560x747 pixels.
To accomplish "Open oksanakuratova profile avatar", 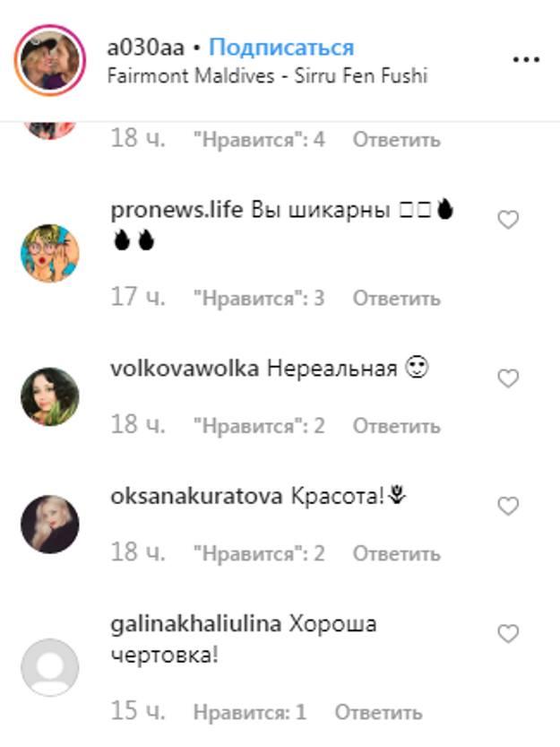I will (50, 524).
